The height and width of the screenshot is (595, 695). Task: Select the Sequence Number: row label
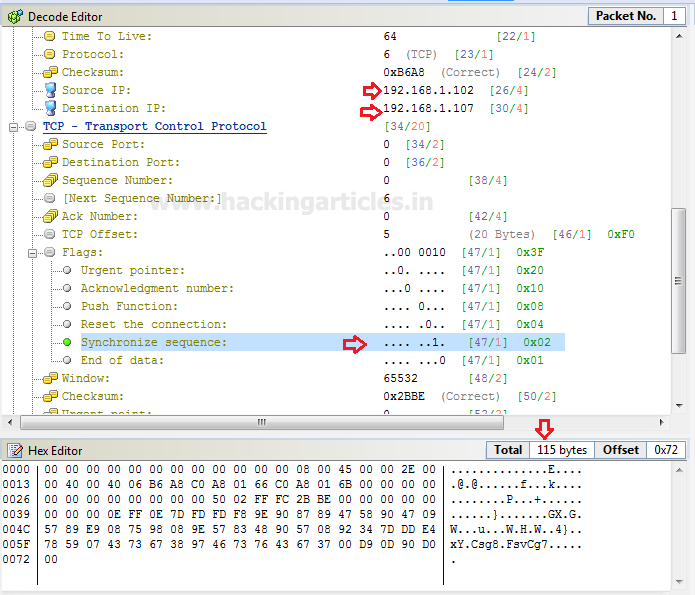pyautogui.click(x=117, y=180)
